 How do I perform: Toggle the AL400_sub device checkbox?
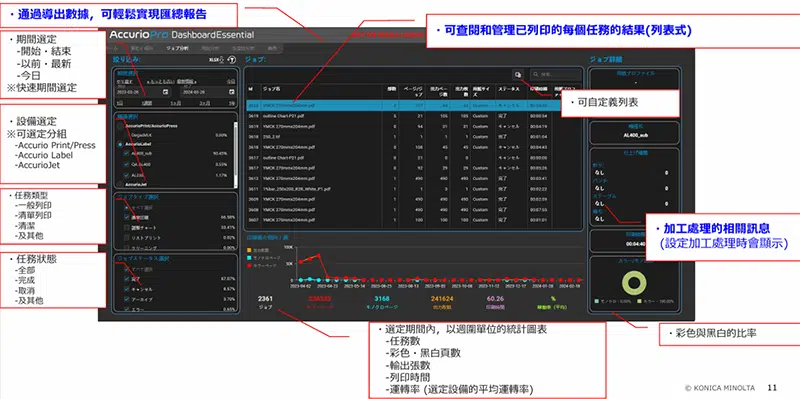click(127, 153)
